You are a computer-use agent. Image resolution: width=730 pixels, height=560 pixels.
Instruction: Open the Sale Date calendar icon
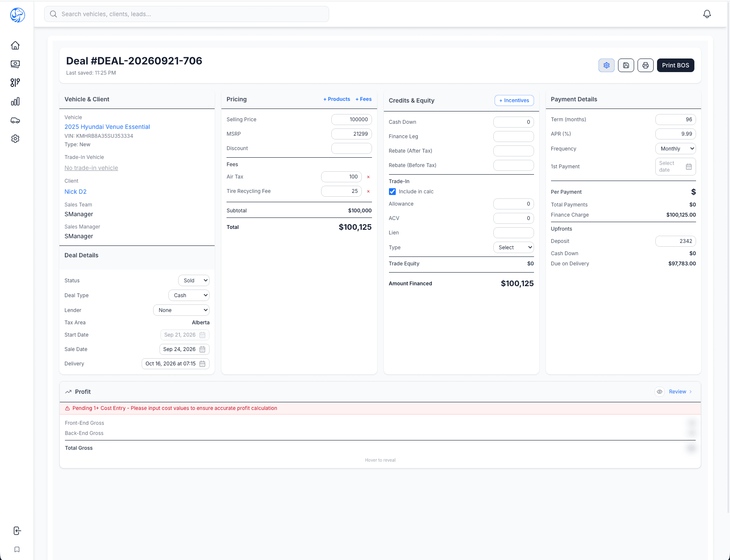[202, 349]
